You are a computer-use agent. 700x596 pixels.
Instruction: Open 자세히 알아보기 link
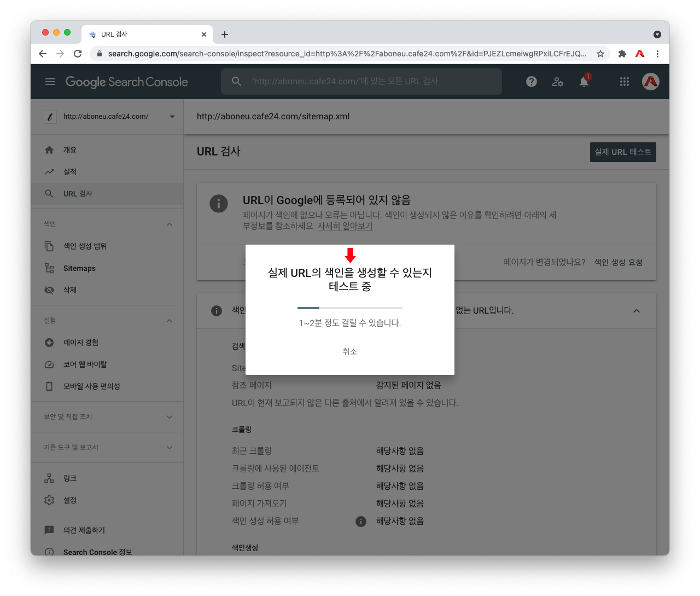[x=345, y=226]
